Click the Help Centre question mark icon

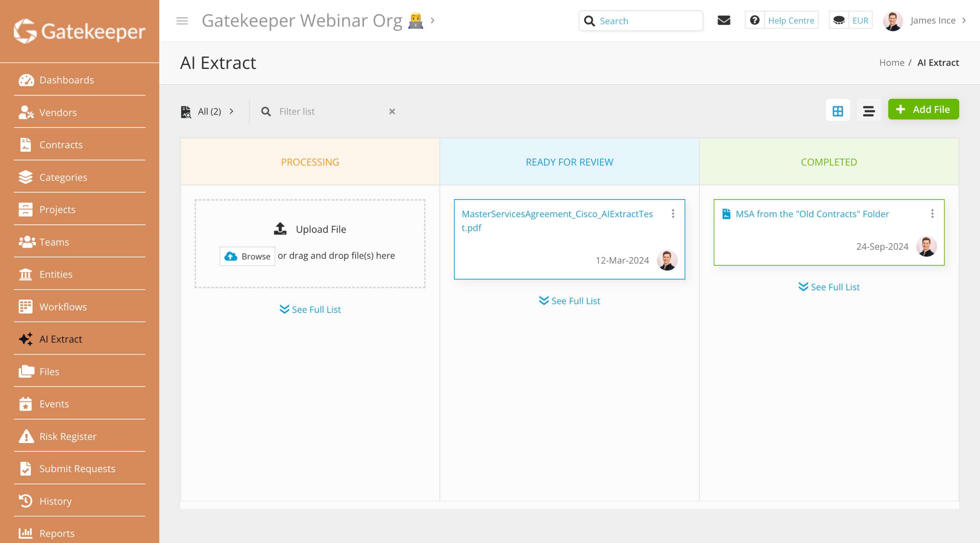point(755,20)
